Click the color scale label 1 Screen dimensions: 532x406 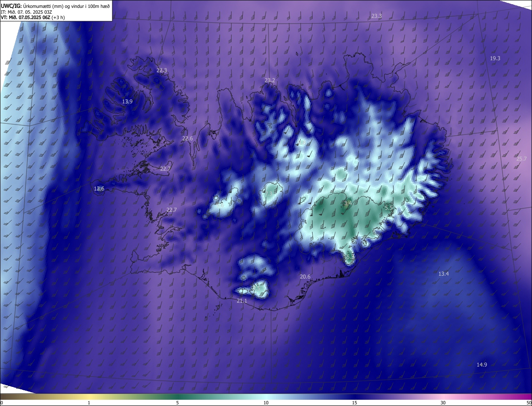pyautogui.click(x=89, y=403)
